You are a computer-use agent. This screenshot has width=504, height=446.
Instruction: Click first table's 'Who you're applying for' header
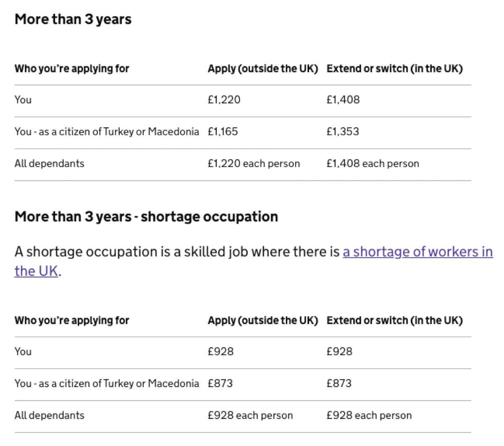[72, 69]
